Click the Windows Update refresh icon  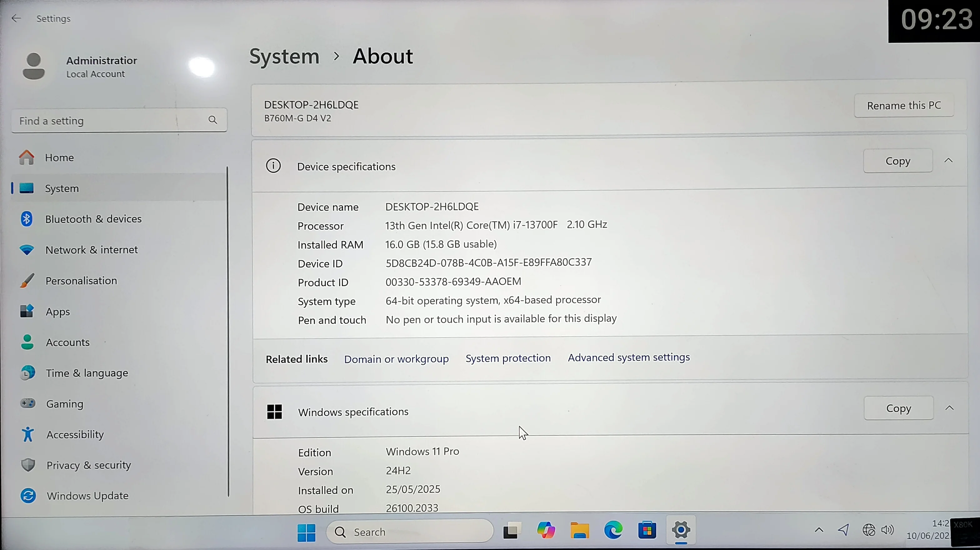pos(28,496)
